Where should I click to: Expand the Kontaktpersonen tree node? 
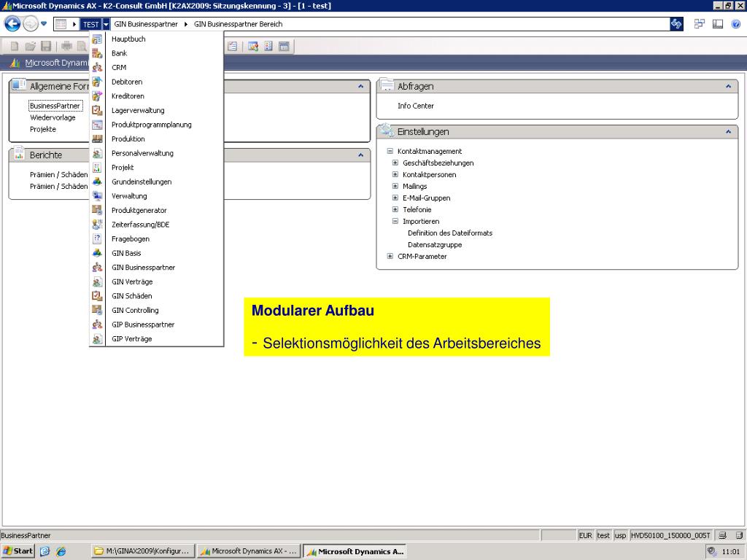tap(395, 174)
